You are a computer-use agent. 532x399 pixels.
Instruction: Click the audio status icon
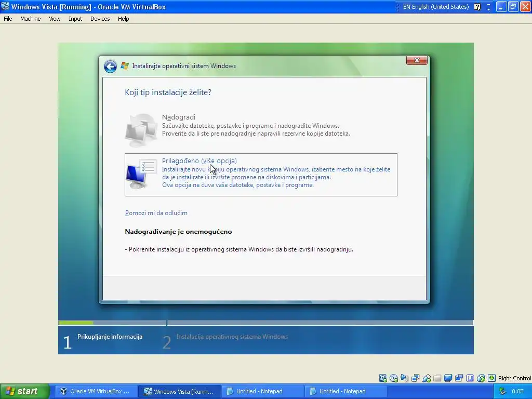pyautogui.click(x=404, y=378)
